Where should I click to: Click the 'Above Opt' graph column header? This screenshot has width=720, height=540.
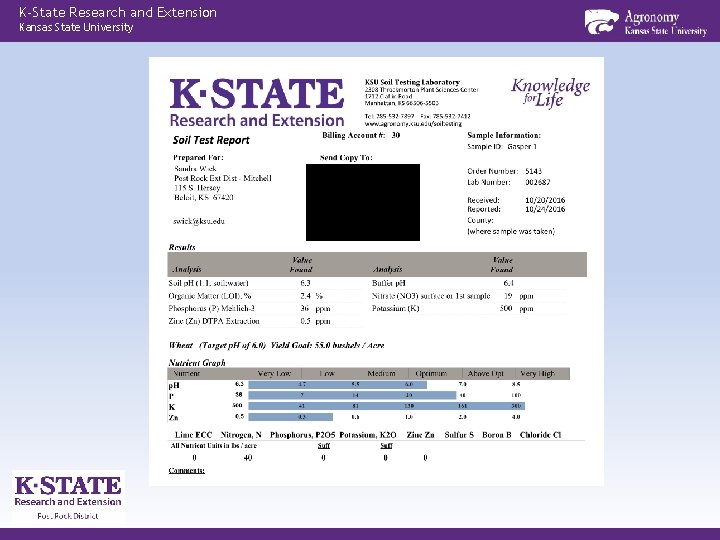(x=485, y=373)
